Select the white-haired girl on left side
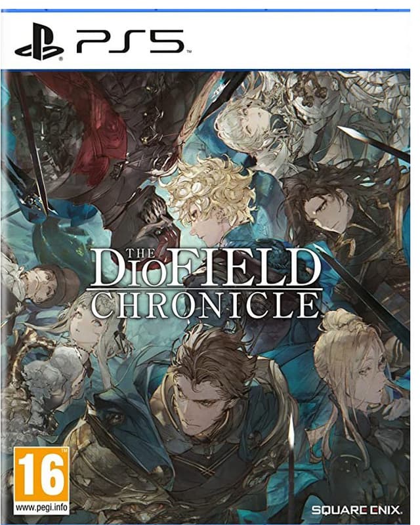 tap(85, 328)
